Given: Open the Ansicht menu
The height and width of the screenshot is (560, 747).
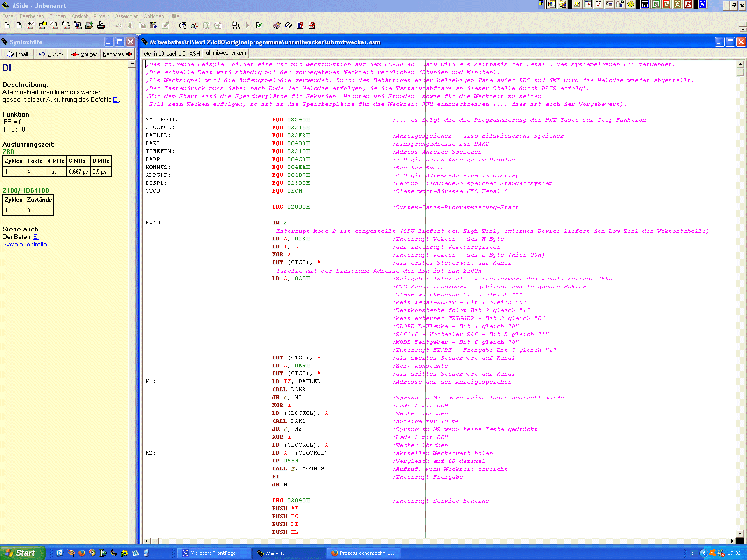Looking at the screenshot, I should coord(80,16).
